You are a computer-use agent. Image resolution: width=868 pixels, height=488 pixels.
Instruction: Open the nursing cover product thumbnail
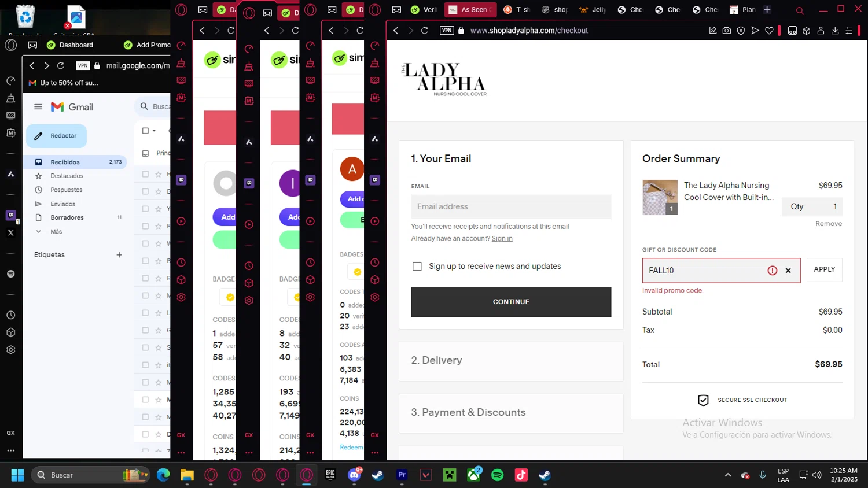point(660,198)
